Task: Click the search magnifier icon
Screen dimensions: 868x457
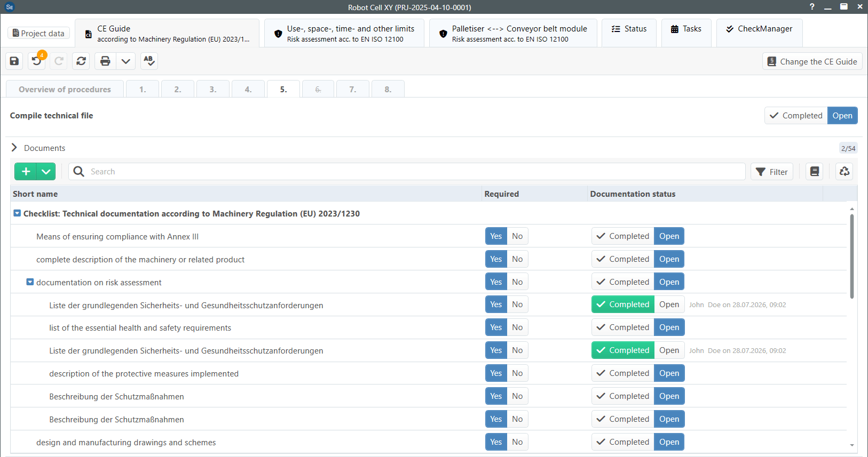Action: pos(79,172)
